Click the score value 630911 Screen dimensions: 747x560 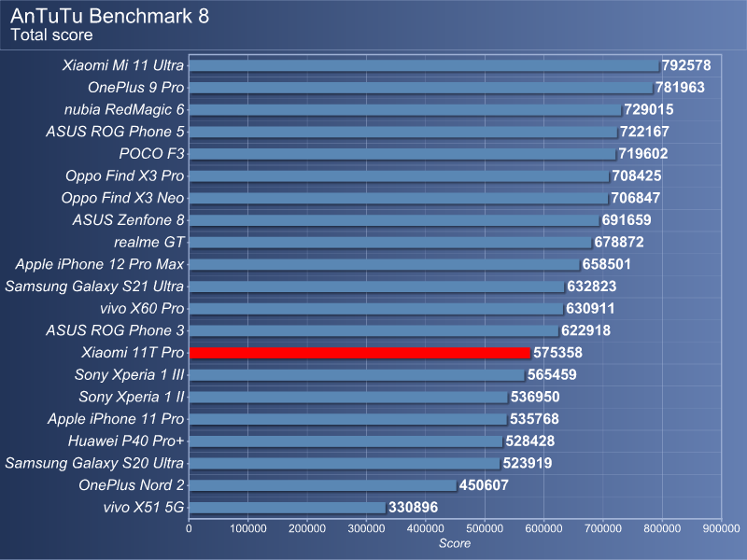coord(590,309)
